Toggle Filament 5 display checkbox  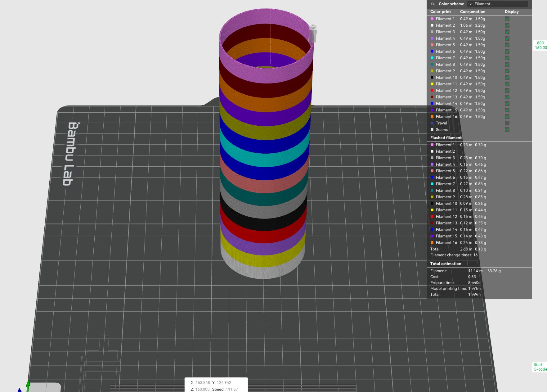tap(507, 45)
